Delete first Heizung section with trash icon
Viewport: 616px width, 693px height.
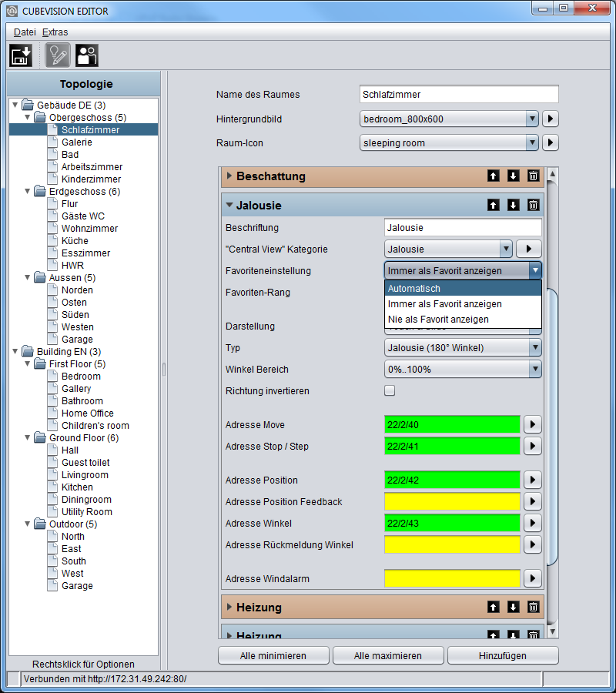pyautogui.click(x=533, y=608)
